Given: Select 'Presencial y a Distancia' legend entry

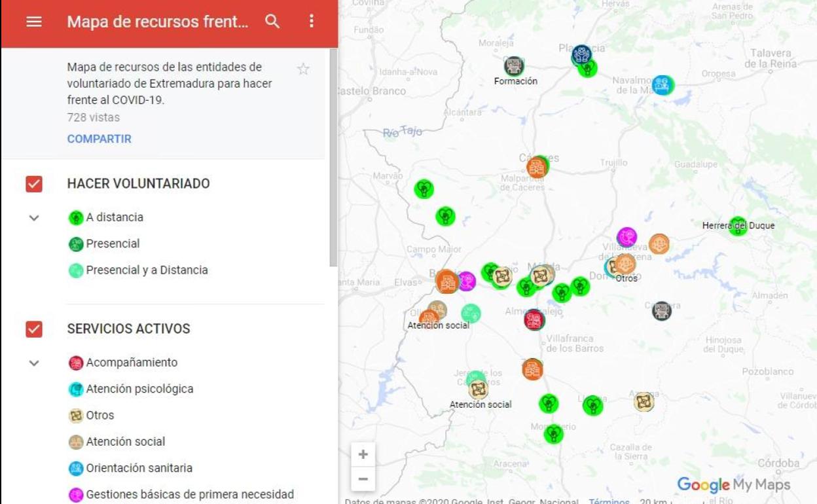Looking at the screenshot, I should [147, 270].
